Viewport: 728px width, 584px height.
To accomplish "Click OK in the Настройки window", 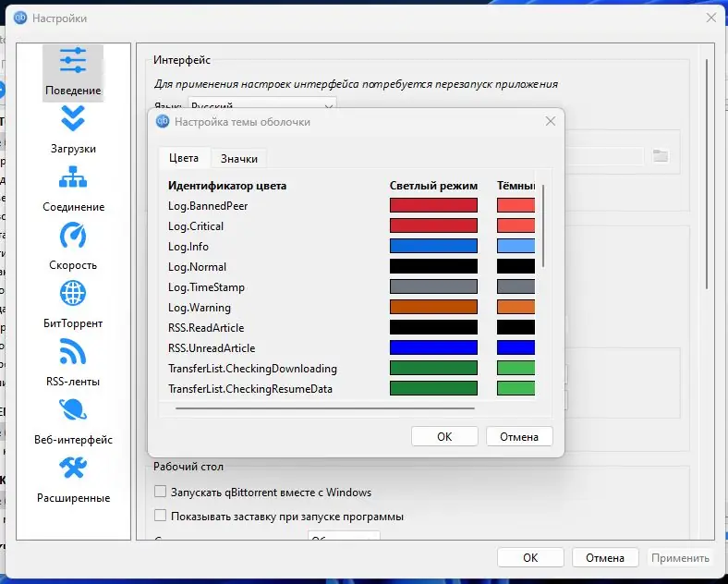I will [x=530, y=557].
